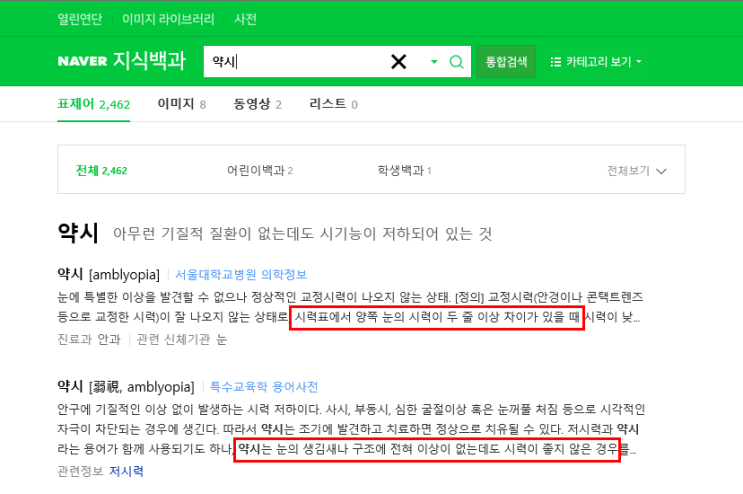Open 서울대학교병원 의학정보 source link
The width and height of the screenshot is (743, 494).
241,274
